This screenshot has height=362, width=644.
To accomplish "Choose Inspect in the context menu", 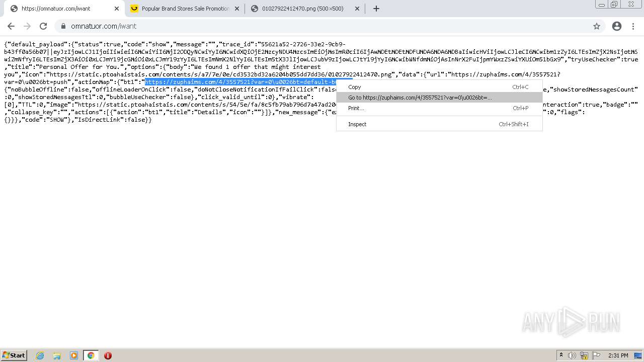I will pos(439,124).
